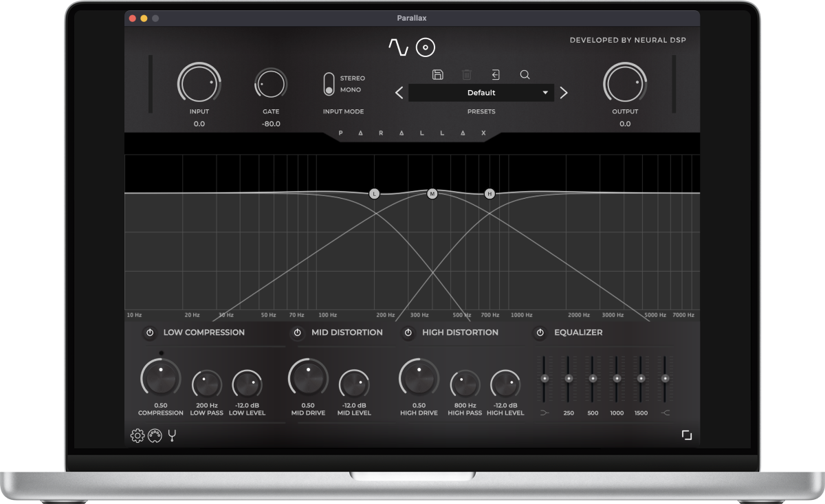Image resolution: width=825 pixels, height=504 pixels.
Task: Click the 500 Hz EQ slider
Action: coord(593,379)
